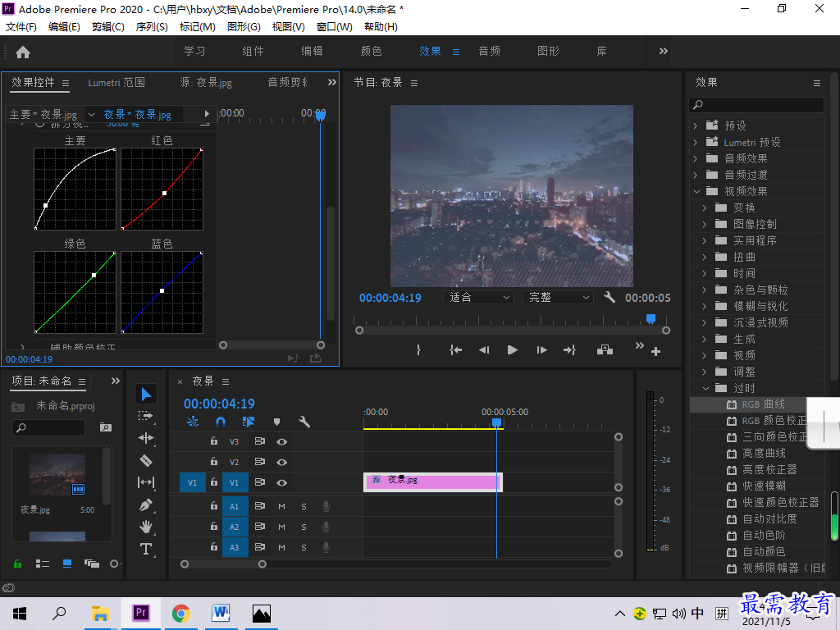
Task: Toggle V3 track output eye
Action: [282, 442]
